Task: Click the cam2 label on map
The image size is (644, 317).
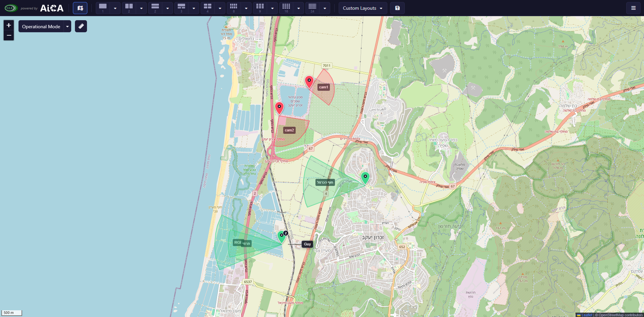Action: [289, 130]
